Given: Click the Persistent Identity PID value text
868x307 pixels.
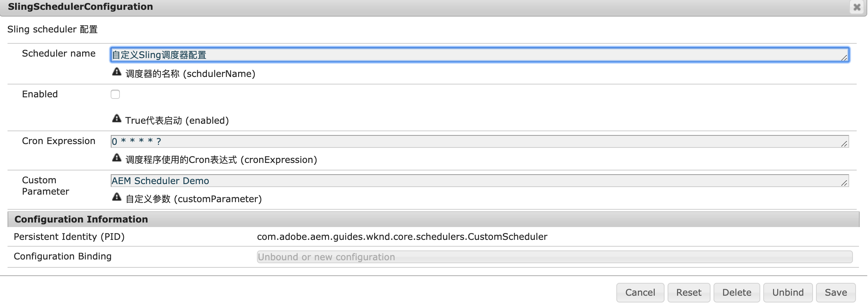Looking at the screenshot, I should point(402,236).
